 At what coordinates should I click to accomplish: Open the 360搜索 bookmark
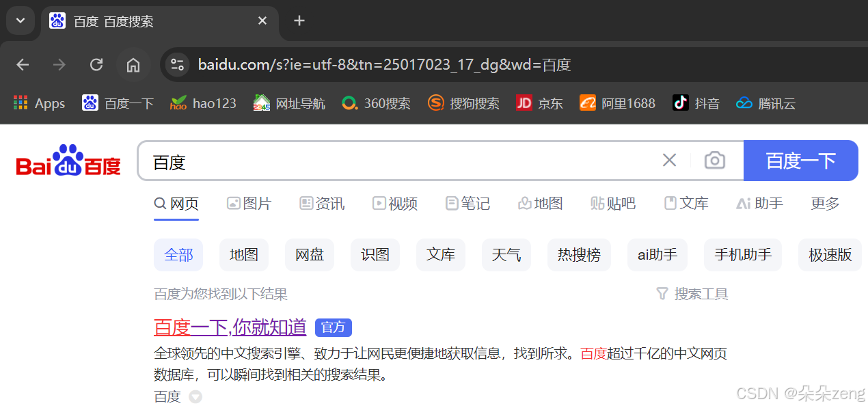tap(377, 103)
